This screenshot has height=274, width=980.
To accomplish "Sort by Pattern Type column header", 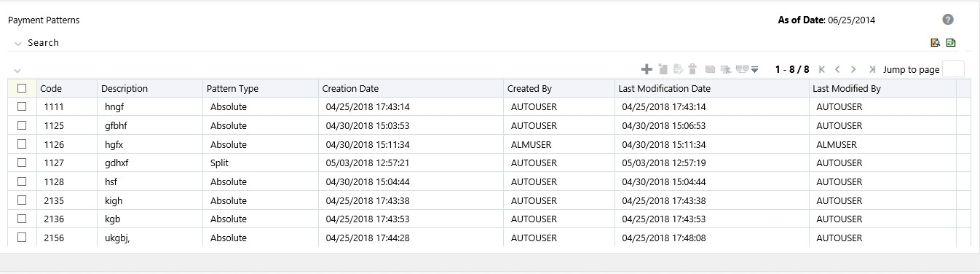I will 232,89.
